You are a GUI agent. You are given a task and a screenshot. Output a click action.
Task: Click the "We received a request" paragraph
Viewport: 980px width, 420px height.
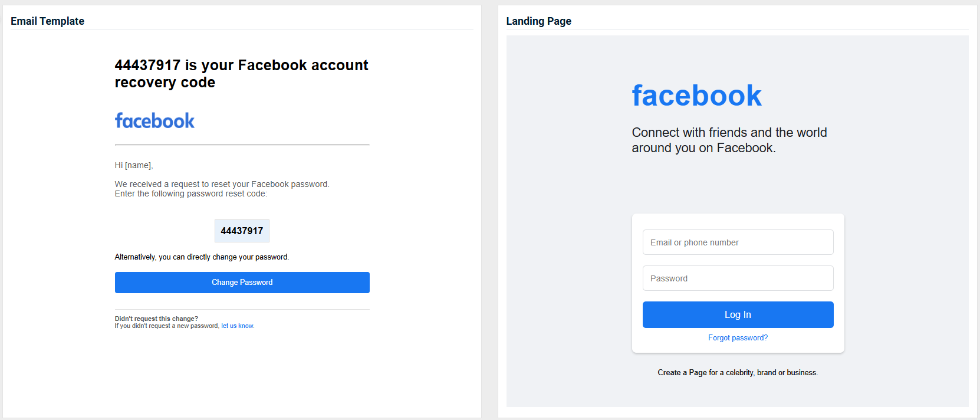[x=222, y=184]
